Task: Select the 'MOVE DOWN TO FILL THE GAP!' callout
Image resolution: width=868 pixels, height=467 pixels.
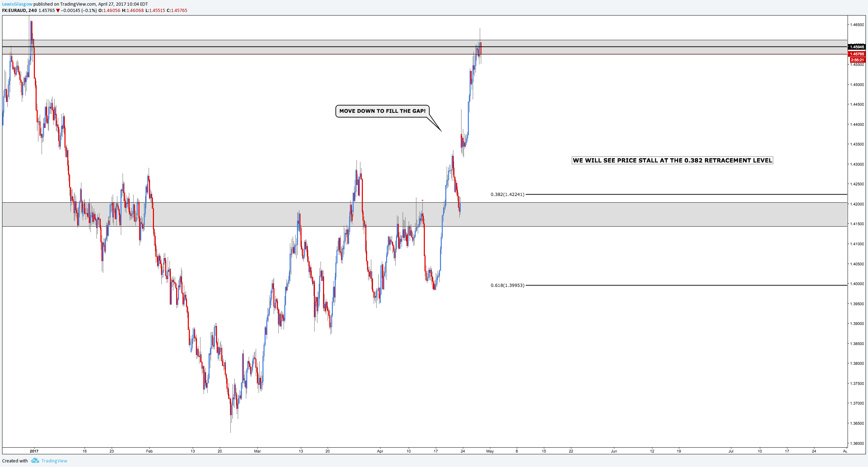Action: [x=383, y=111]
